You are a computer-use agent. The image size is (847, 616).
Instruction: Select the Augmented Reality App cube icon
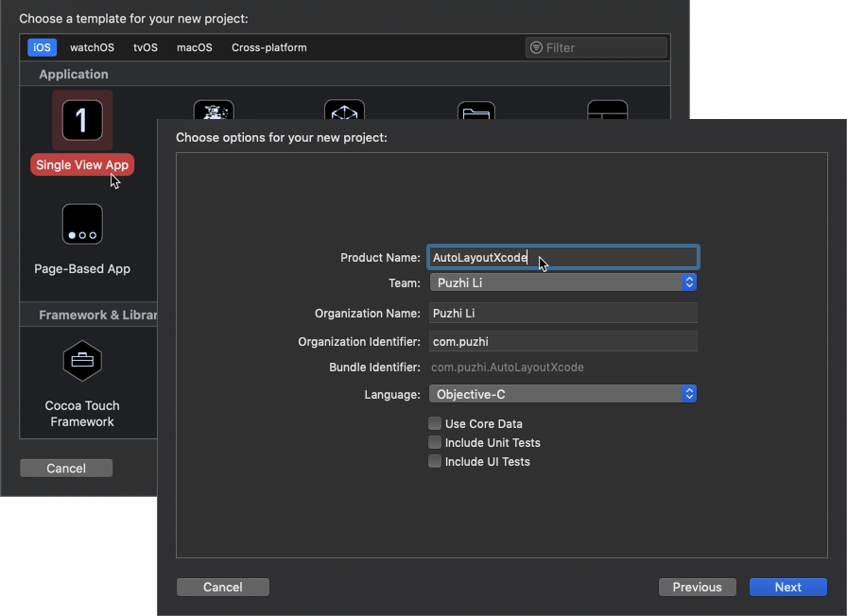tap(344, 113)
